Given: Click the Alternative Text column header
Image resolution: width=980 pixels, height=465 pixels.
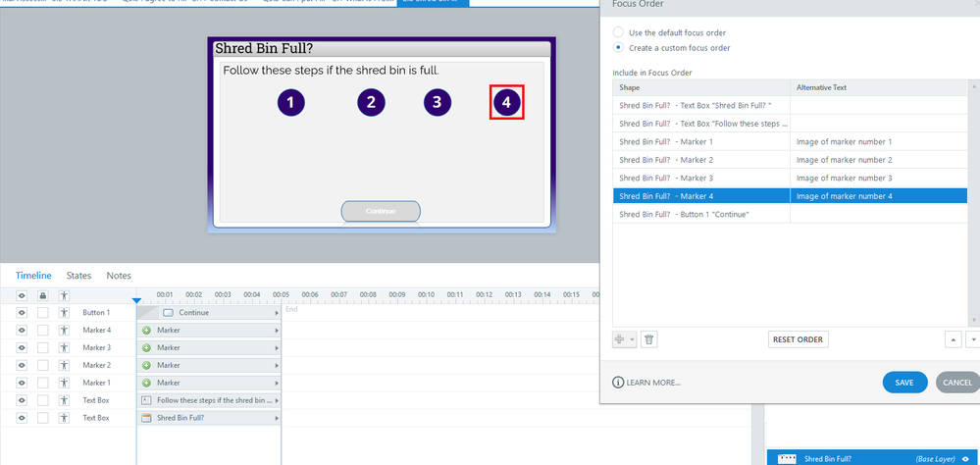Looking at the screenshot, I should [x=879, y=87].
